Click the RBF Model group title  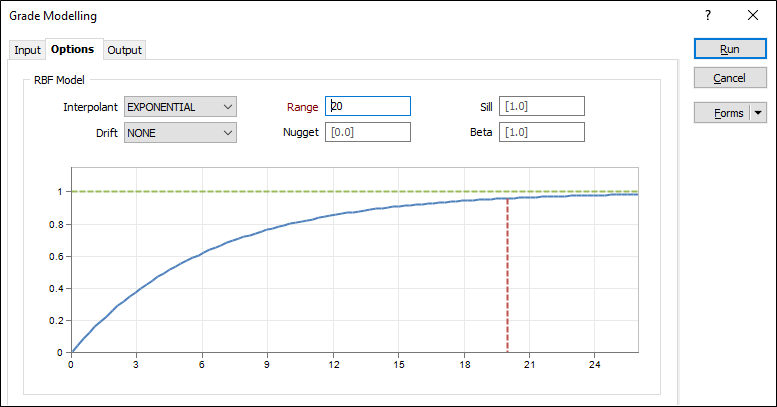(x=59, y=80)
